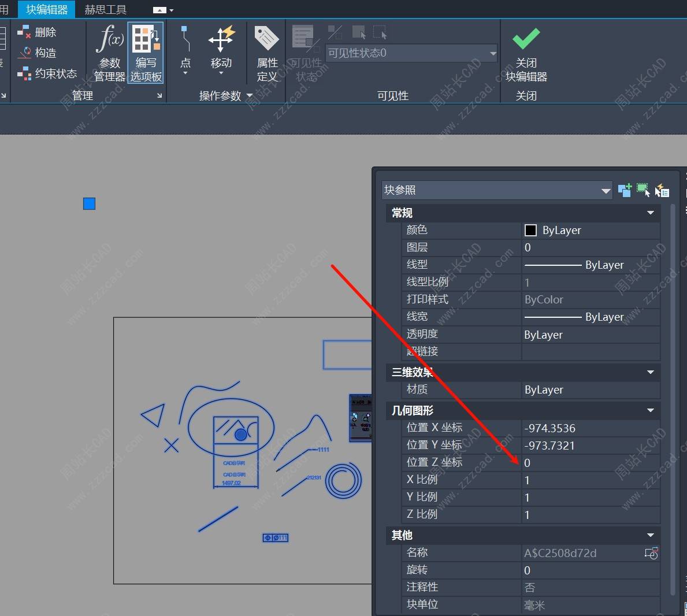
Task: Collapse the 几何图形 geometry section
Action: [651, 411]
